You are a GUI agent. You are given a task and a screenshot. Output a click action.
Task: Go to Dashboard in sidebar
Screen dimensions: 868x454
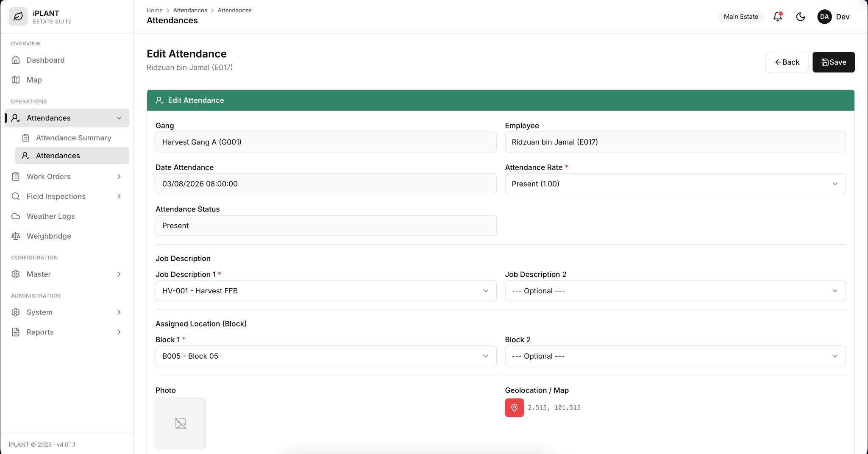pos(67,60)
